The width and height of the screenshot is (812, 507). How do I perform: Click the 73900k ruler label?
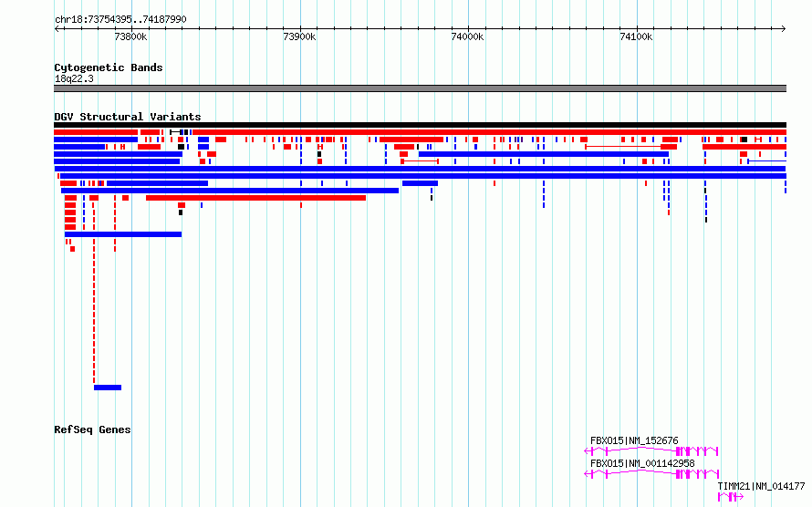tap(299, 36)
